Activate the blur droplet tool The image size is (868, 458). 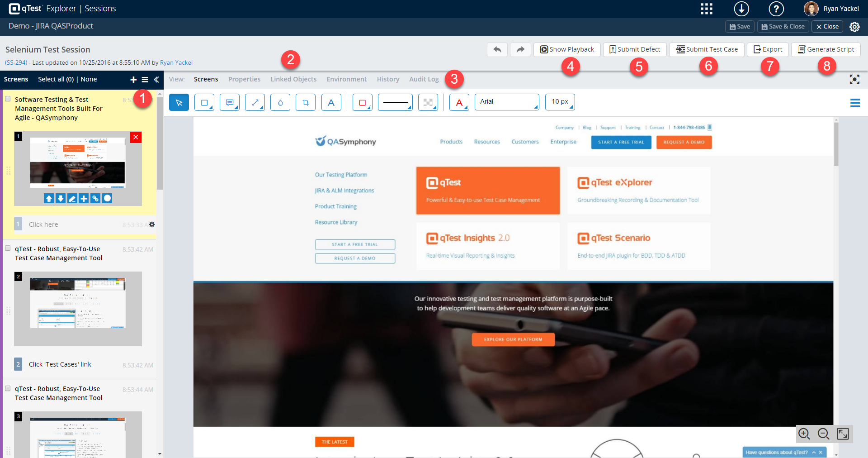280,102
